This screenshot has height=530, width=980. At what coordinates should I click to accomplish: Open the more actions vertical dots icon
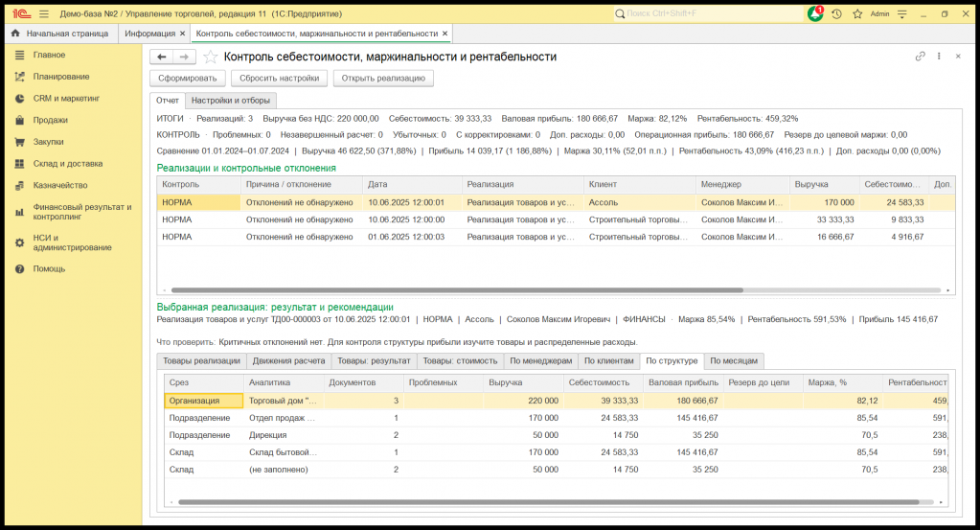pyautogui.click(x=939, y=57)
